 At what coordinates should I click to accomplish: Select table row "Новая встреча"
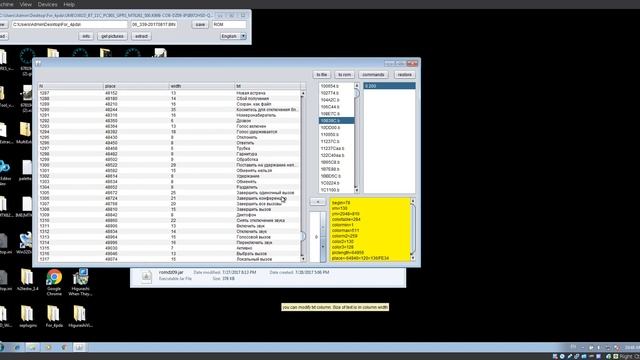coord(169,93)
